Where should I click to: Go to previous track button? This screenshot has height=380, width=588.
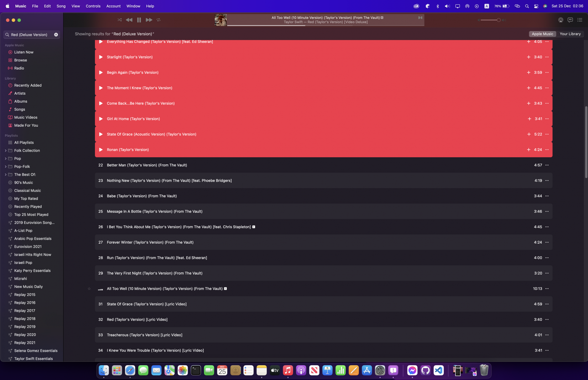click(129, 20)
